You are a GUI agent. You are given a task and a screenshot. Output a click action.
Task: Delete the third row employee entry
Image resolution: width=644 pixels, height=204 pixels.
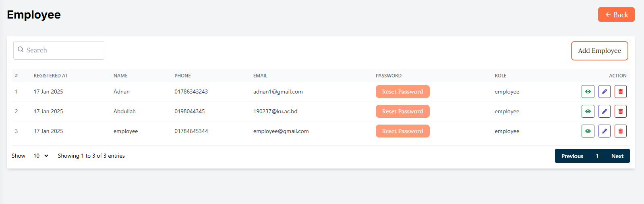620,131
